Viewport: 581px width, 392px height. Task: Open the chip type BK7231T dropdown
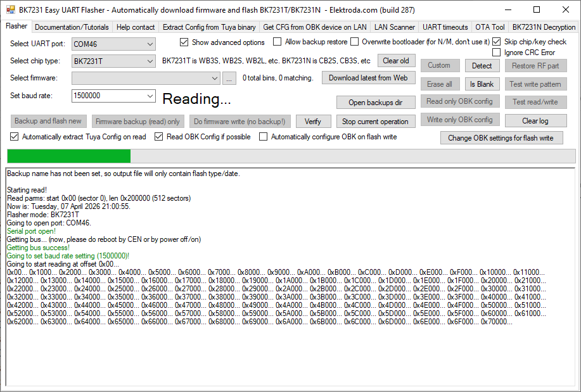[113, 61]
